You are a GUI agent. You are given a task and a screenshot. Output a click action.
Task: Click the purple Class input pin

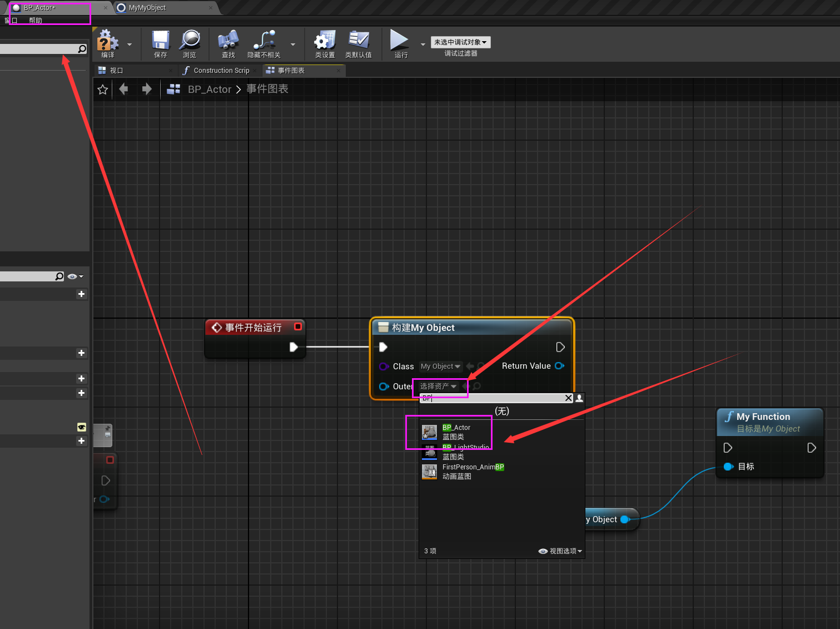[384, 366]
